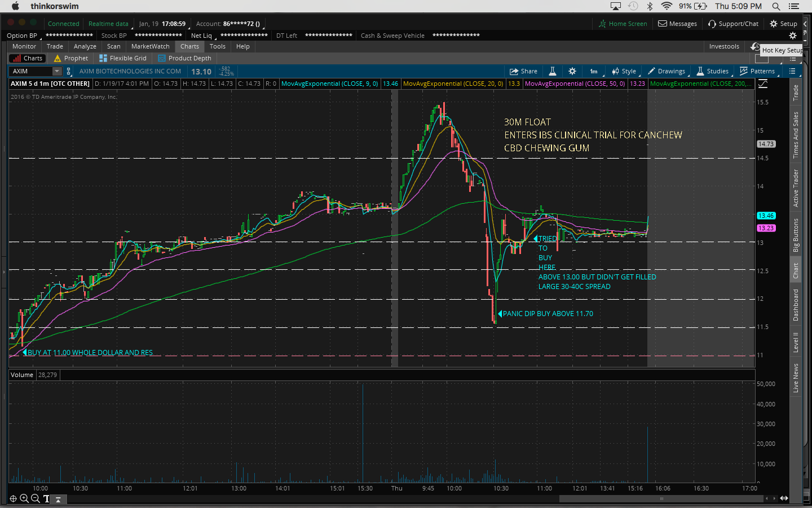Image resolution: width=812 pixels, height=508 pixels.
Task: Select the 200-period MovAvgExponential label
Action: coord(700,84)
